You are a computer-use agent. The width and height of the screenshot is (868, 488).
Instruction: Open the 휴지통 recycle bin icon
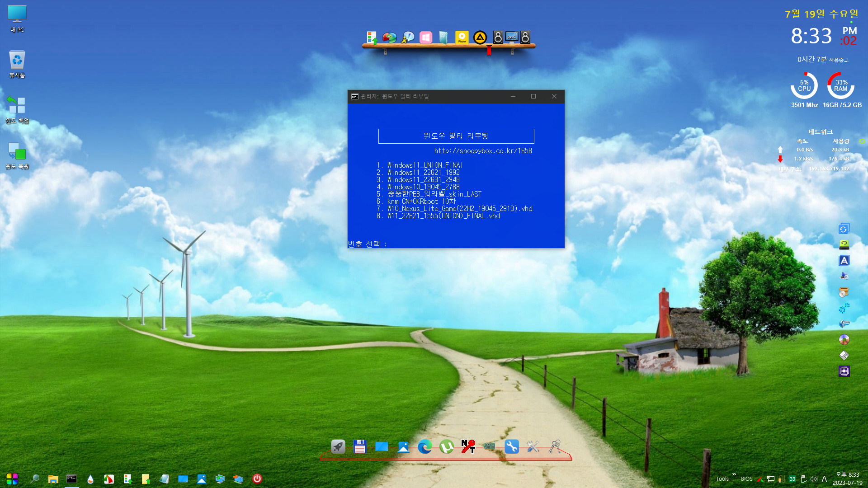coord(17,64)
